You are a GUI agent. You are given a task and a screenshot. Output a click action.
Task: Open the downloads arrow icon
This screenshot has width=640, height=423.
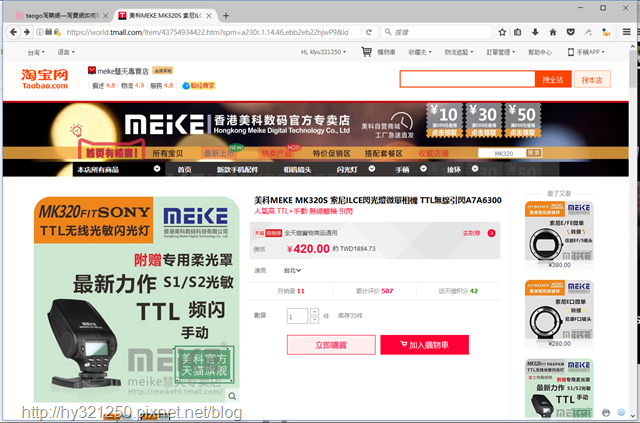[535, 32]
